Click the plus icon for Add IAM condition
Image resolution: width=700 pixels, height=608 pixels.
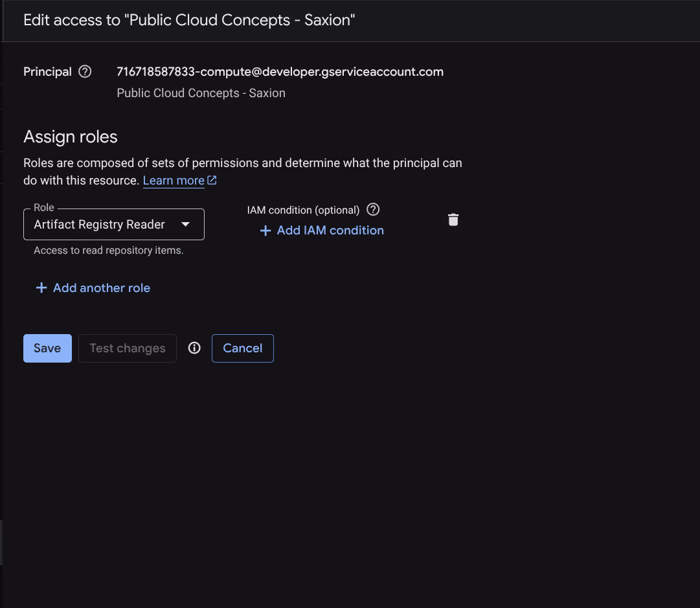[x=265, y=231]
